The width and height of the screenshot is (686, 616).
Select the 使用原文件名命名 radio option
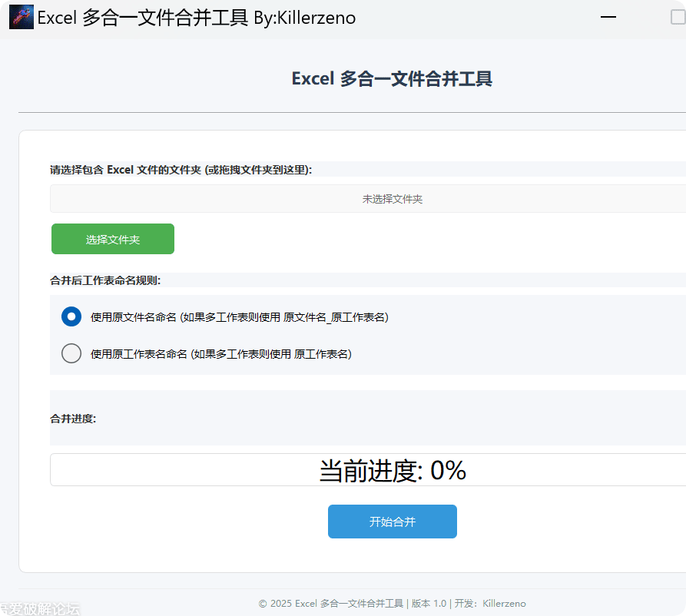pyautogui.click(x=71, y=316)
